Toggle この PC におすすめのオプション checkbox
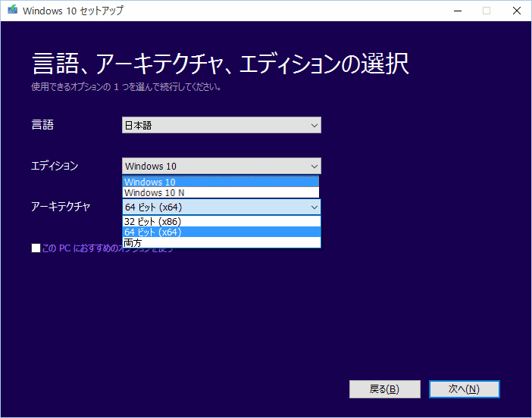Screen dimensions: 532x418 coord(36,248)
